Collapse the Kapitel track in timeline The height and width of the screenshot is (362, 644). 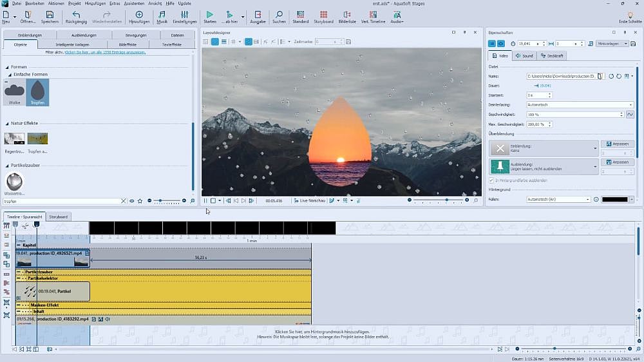pyautogui.click(x=19, y=245)
